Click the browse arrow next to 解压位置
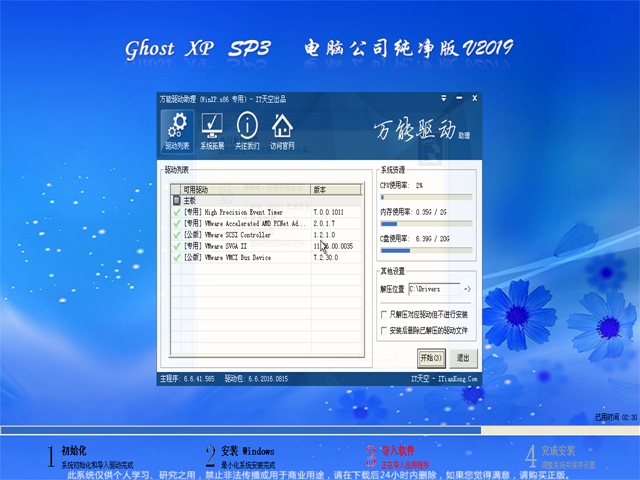Viewport: 640px width, 480px height. [467, 289]
